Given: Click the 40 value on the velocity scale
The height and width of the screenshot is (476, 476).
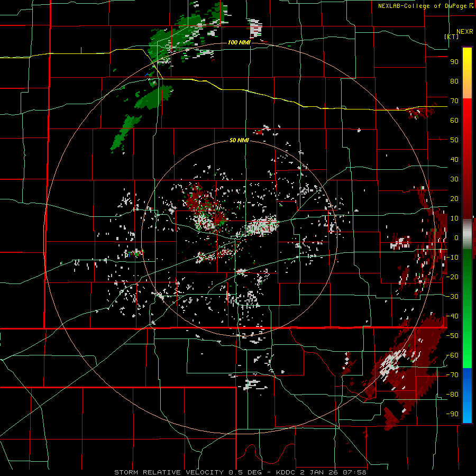Looking at the screenshot, I should (x=454, y=159).
